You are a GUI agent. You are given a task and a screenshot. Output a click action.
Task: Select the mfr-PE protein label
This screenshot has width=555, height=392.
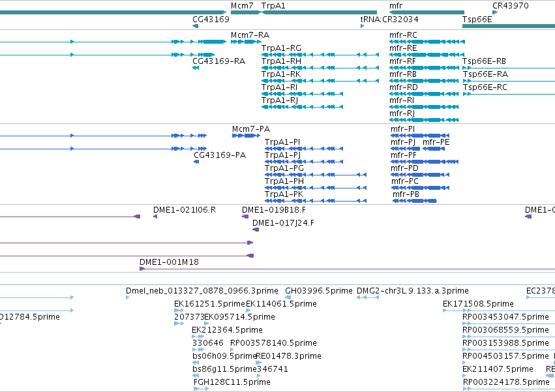436,142
